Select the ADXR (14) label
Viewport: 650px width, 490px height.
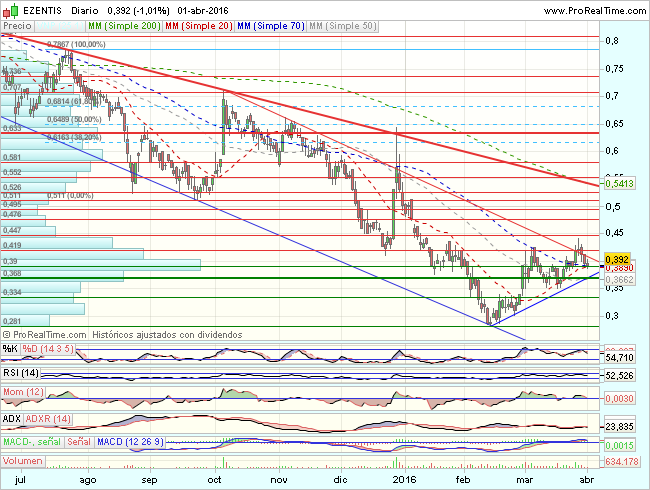coord(48,419)
